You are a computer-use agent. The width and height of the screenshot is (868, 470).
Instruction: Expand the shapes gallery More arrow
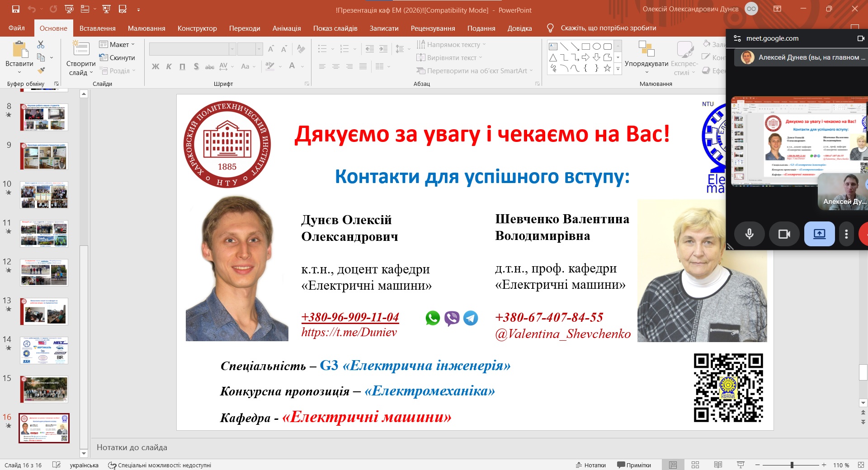(618, 69)
